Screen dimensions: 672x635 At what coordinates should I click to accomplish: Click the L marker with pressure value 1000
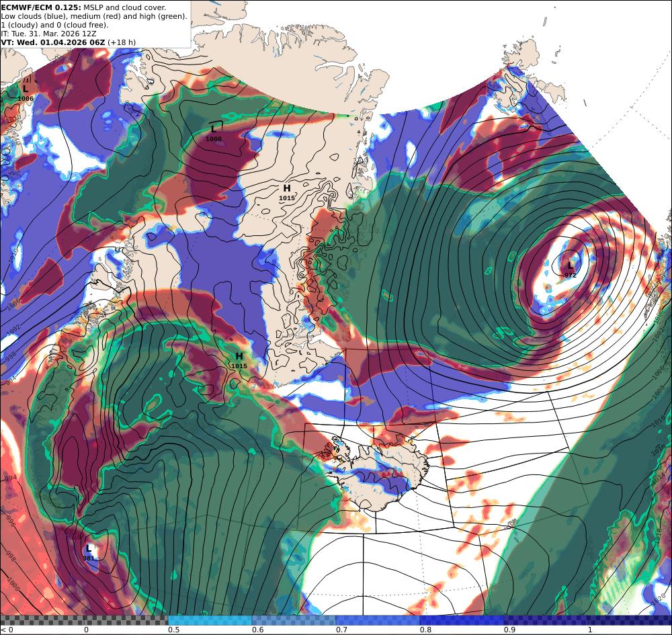tap(214, 133)
